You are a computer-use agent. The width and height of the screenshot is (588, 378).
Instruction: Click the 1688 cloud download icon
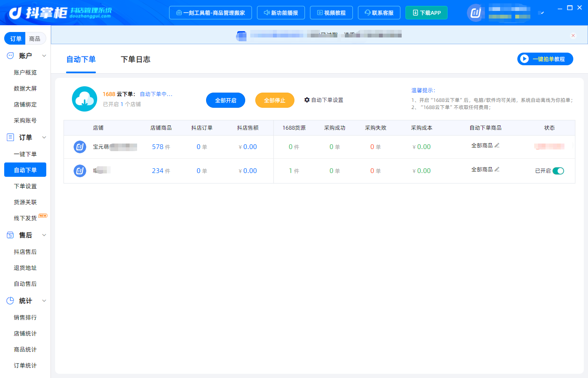point(85,99)
